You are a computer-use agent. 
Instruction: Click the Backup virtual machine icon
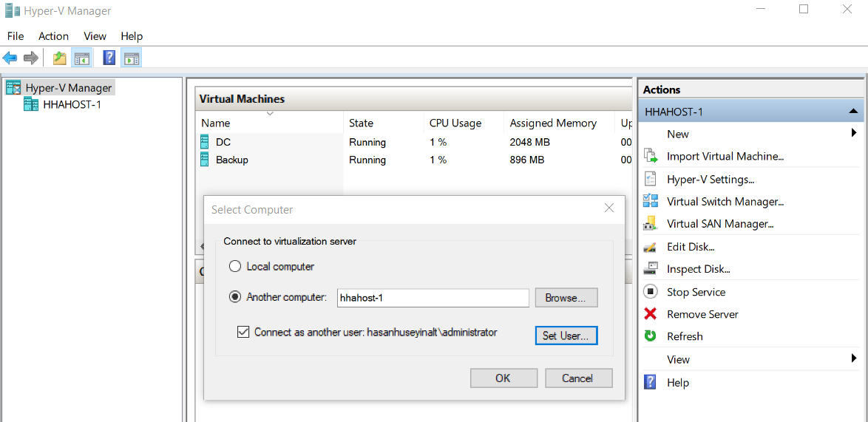(205, 160)
